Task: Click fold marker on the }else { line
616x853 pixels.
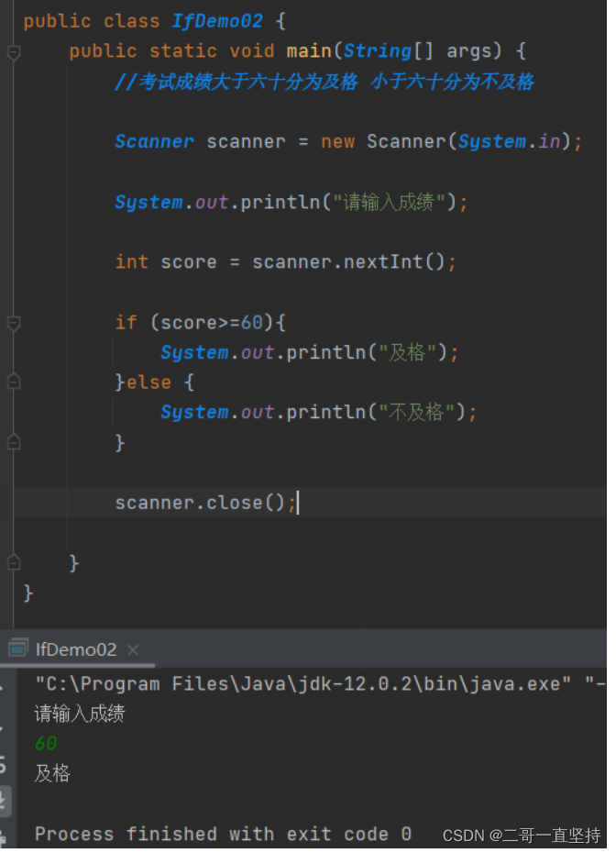Action: coord(14,382)
